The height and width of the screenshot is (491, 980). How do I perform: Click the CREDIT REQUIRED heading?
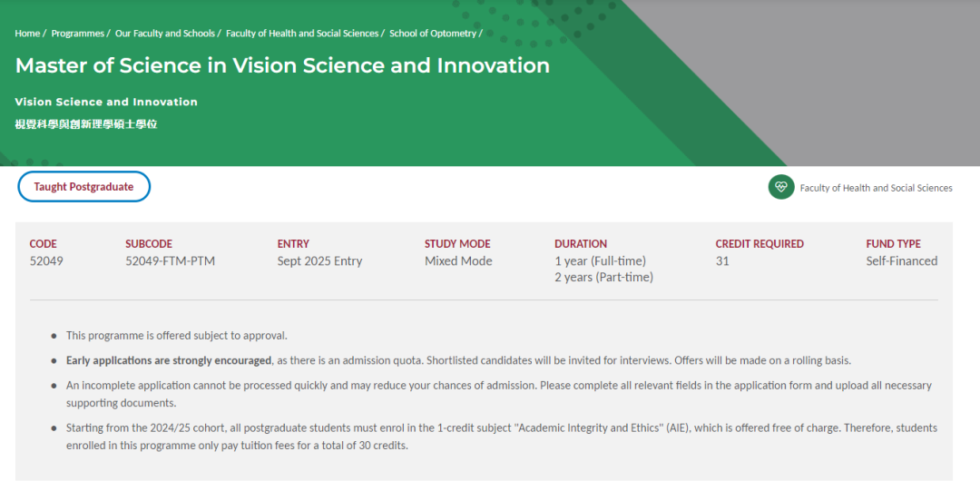[x=759, y=244]
